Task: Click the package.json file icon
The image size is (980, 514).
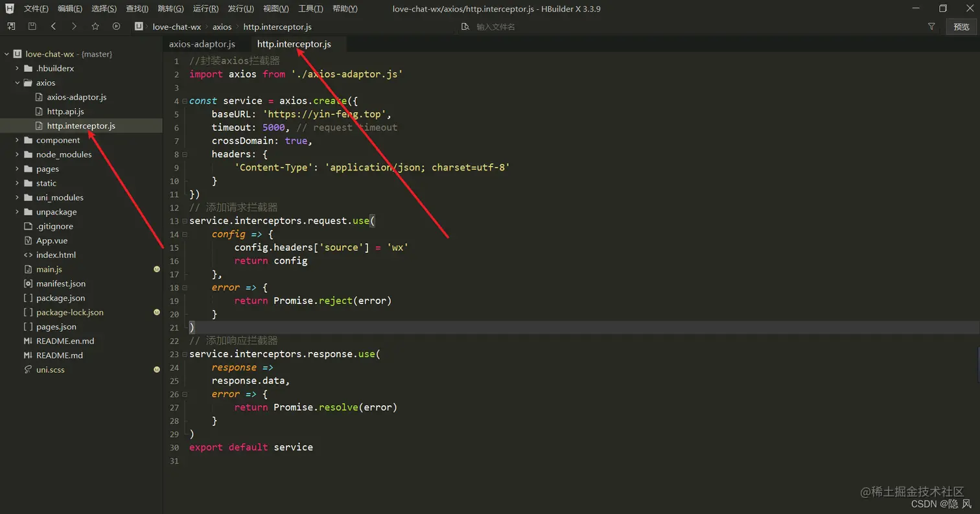Action: (x=28, y=298)
